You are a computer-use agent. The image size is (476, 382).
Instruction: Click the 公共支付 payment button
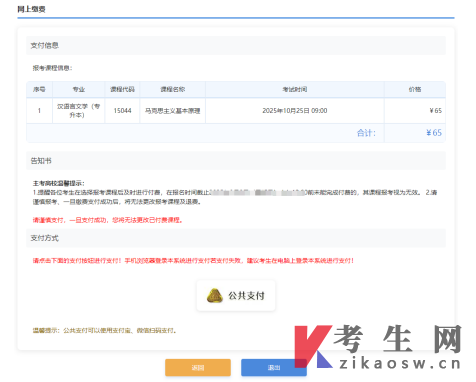[x=236, y=296]
